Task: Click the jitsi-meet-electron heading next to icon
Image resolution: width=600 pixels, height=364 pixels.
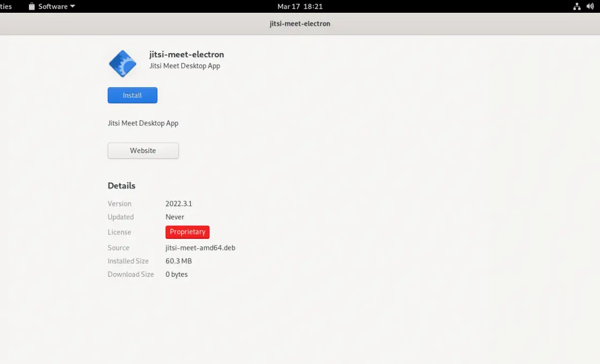Action: coord(186,54)
